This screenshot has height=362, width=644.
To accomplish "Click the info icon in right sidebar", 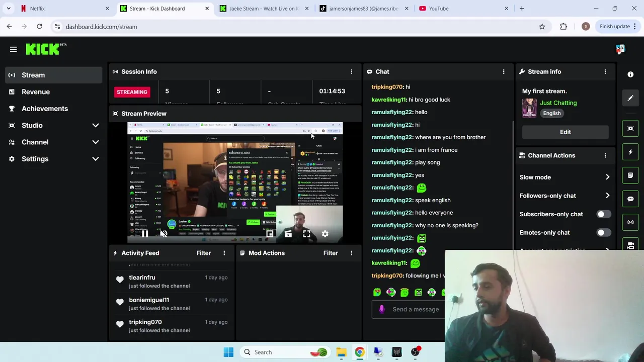I will pos(630,74).
